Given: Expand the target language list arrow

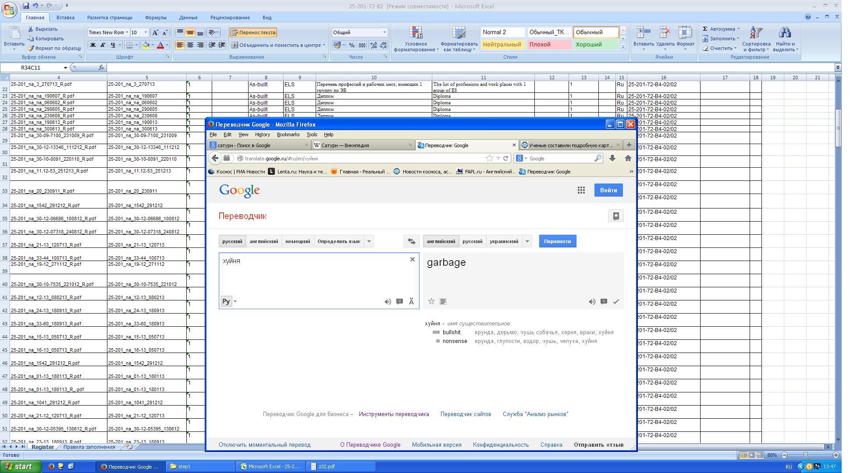Looking at the screenshot, I should tap(527, 241).
